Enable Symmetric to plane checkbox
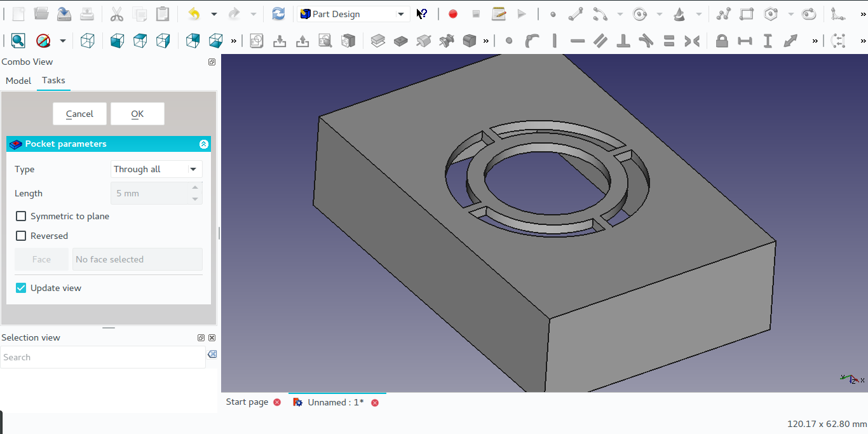Screen dimensions: 868x434 pos(21,217)
